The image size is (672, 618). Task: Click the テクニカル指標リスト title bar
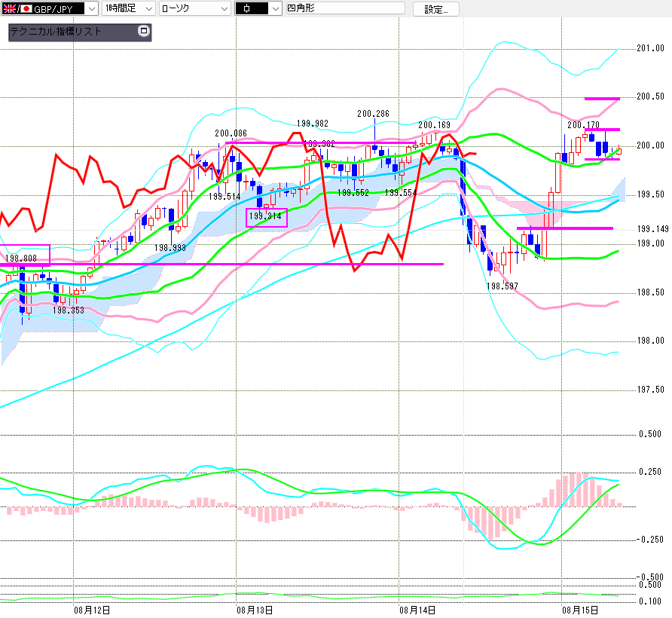(80, 32)
